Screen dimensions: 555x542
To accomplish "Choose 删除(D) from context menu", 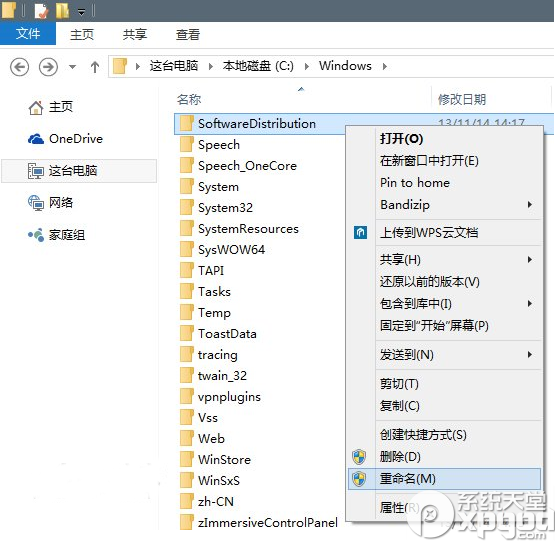I will (445, 457).
